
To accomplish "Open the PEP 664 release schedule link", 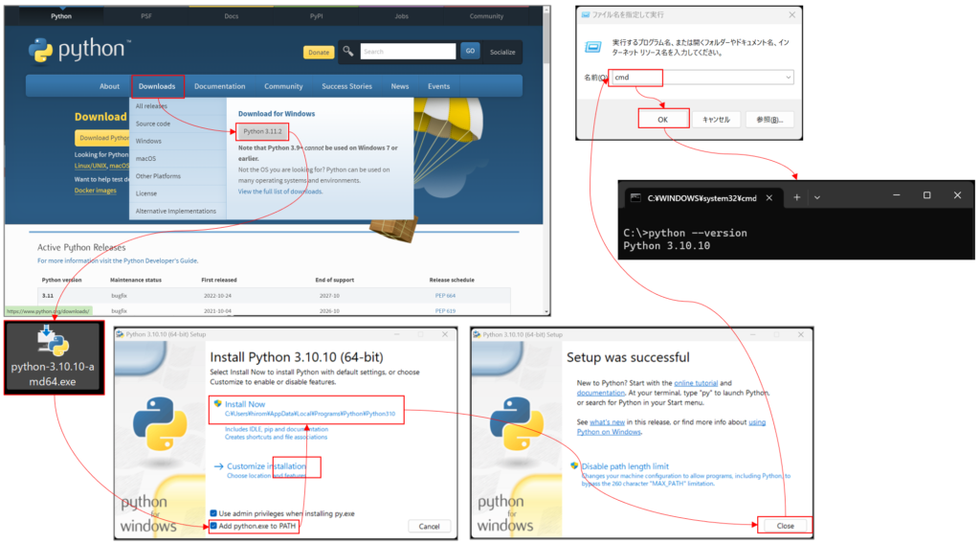I will (445, 295).
